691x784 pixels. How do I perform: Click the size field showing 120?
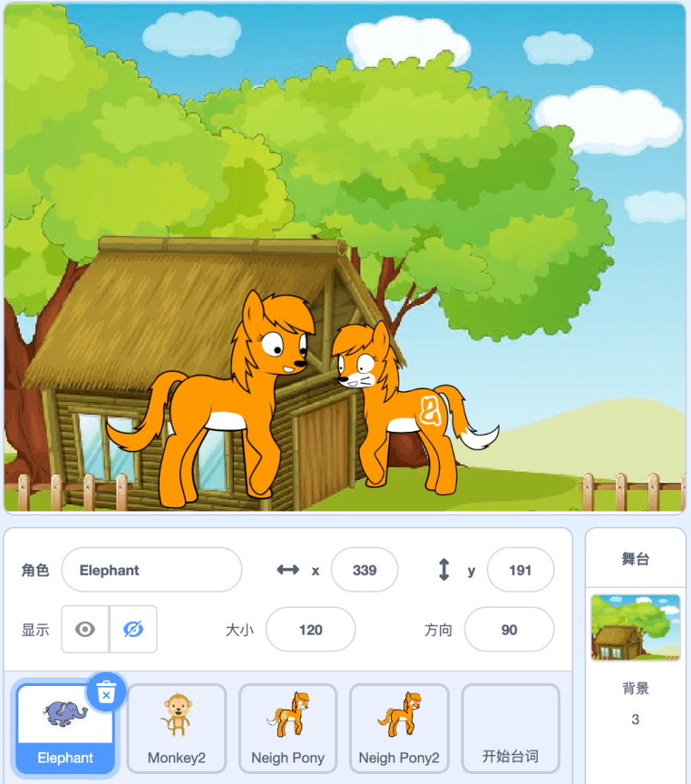(x=311, y=629)
